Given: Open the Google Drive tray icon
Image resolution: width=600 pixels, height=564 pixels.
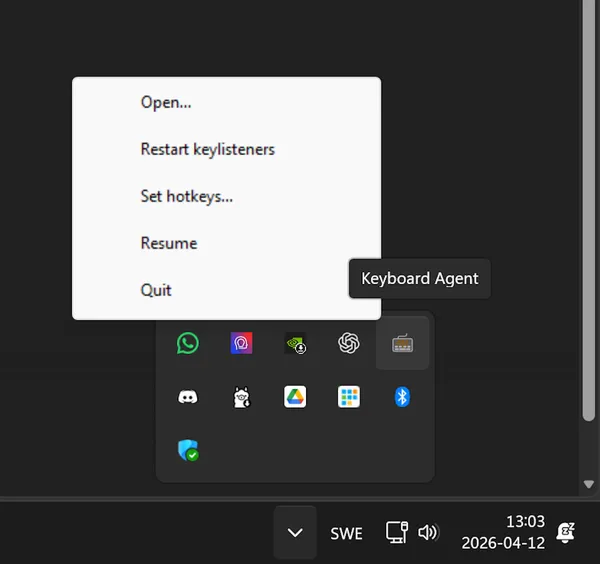Looking at the screenshot, I should tap(295, 397).
